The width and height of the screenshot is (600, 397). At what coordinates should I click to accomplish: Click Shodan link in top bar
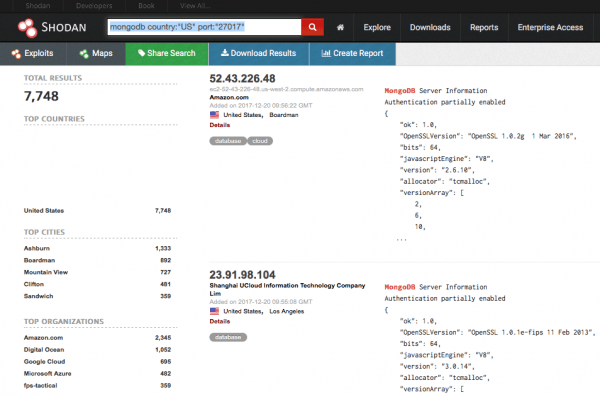(38, 6)
